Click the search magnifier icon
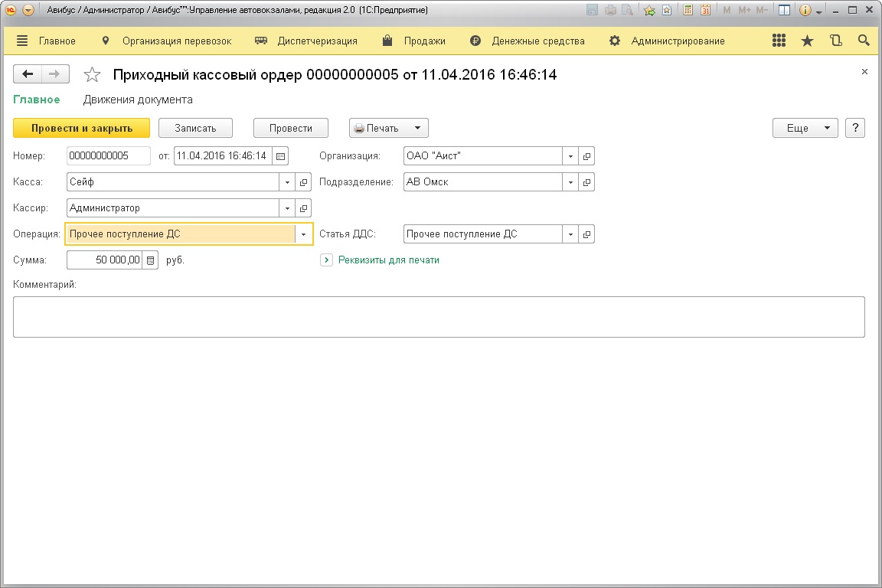The height and width of the screenshot is (588, 882). (864, 41)
